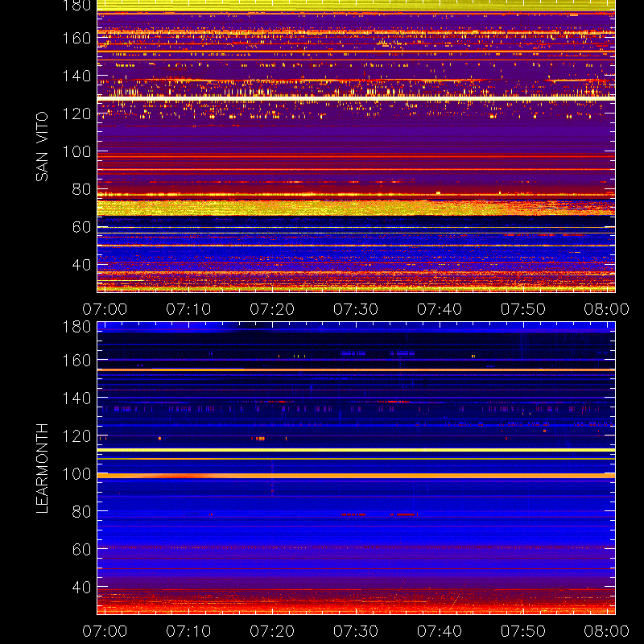644x644 pixels.
Task: Pick the 100 tick label on Learmonth axis
Action: (76, 474)
